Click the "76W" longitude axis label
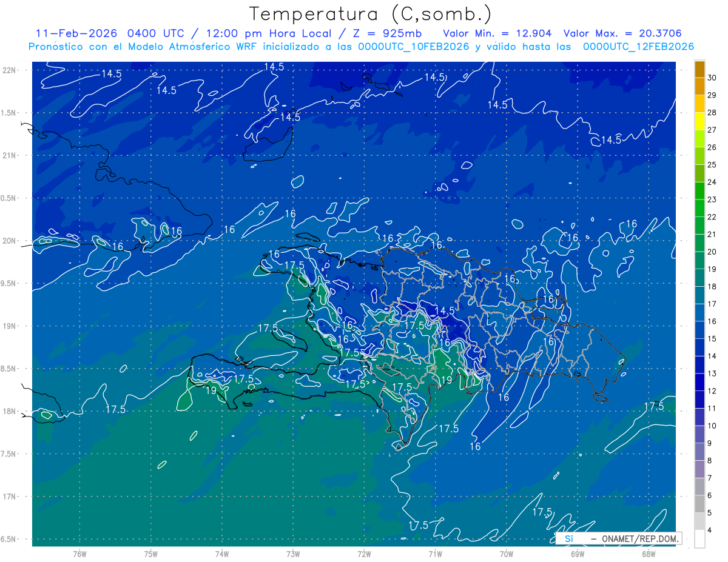Screen dimensions: 728x562 [79, 554]
